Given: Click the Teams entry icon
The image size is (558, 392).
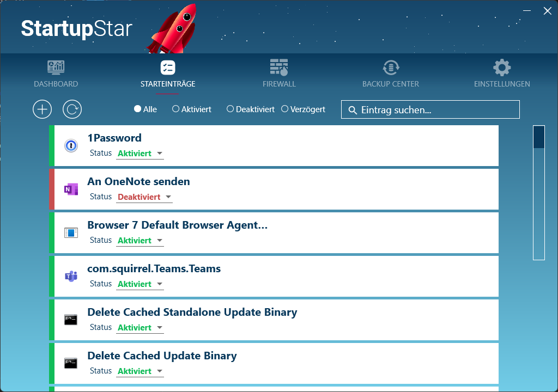Looking at the screenshot, I should coord(71,277).
